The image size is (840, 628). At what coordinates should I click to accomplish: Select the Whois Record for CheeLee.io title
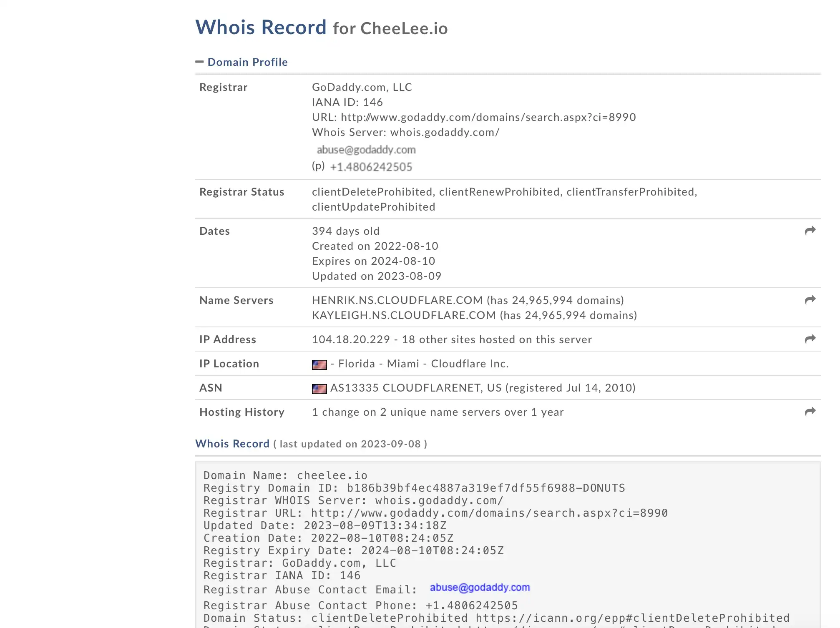(321, 28)
